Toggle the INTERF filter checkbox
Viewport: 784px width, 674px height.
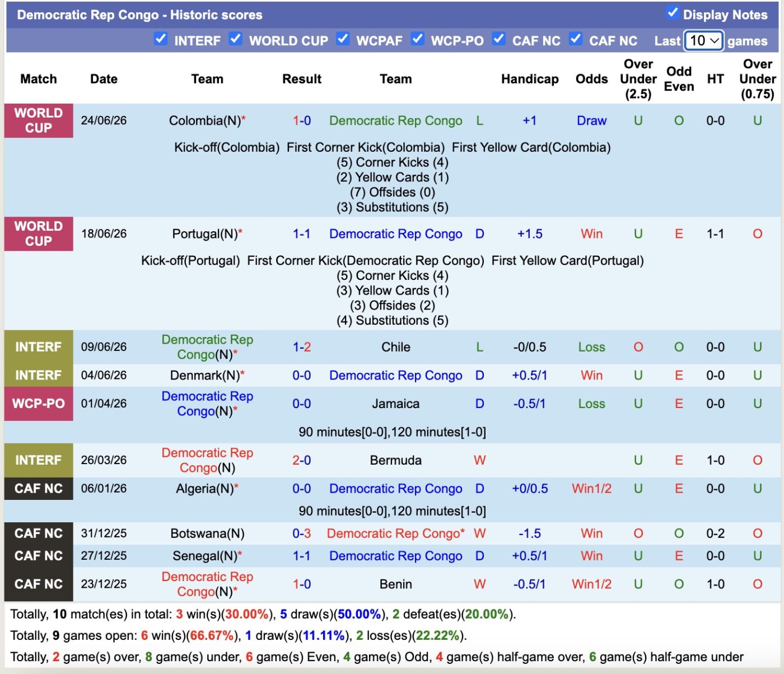pyautogui.click(x=161, y=39)
